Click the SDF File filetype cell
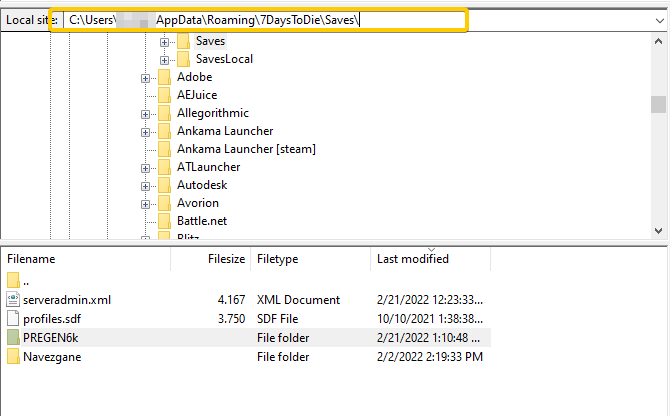This screenshot has height=416, width=670. [277, 319]
